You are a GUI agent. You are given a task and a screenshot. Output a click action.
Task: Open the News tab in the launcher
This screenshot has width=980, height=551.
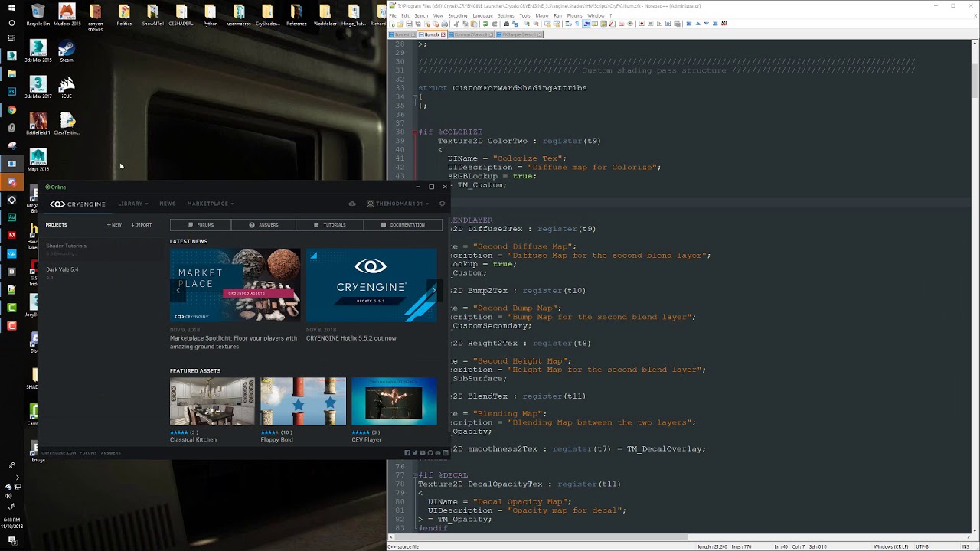[168, 204]
